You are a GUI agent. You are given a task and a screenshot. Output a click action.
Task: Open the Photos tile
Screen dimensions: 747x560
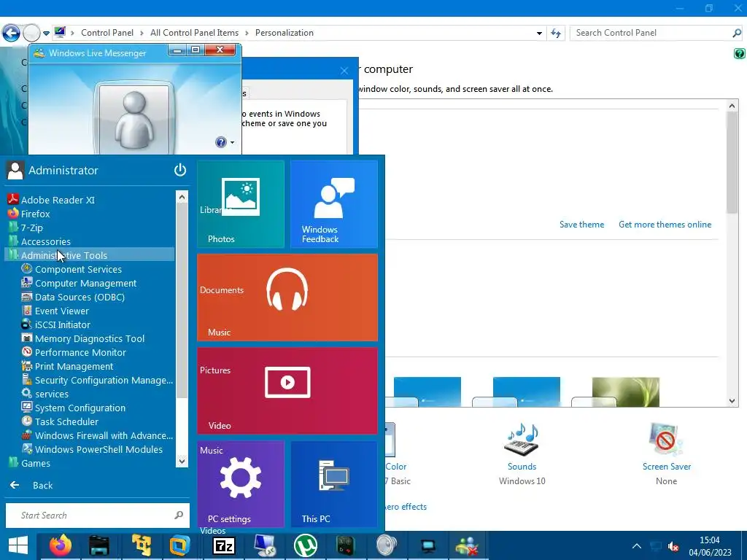(x=241, y=204)
